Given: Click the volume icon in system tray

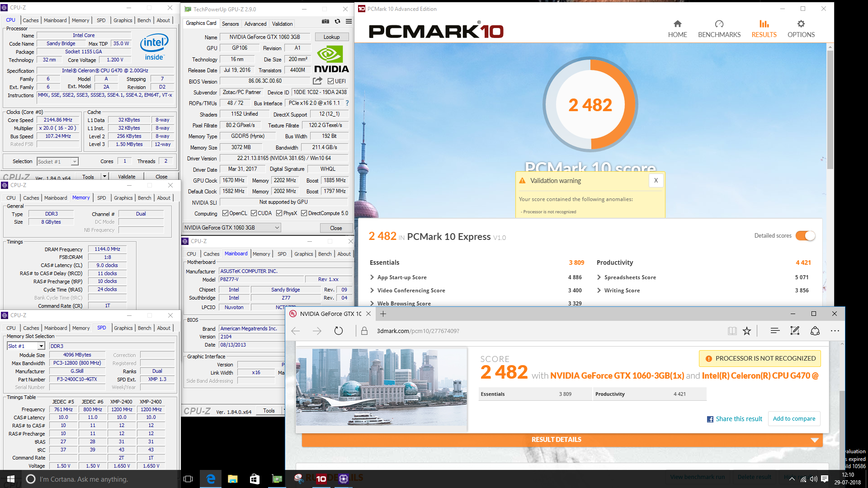Looking at the screenshot, I should 814,479.
